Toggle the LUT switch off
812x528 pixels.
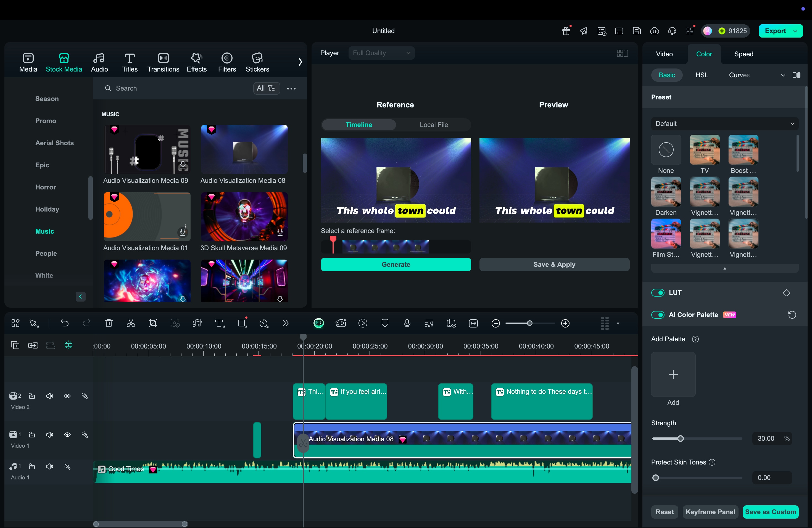(657, 293)
